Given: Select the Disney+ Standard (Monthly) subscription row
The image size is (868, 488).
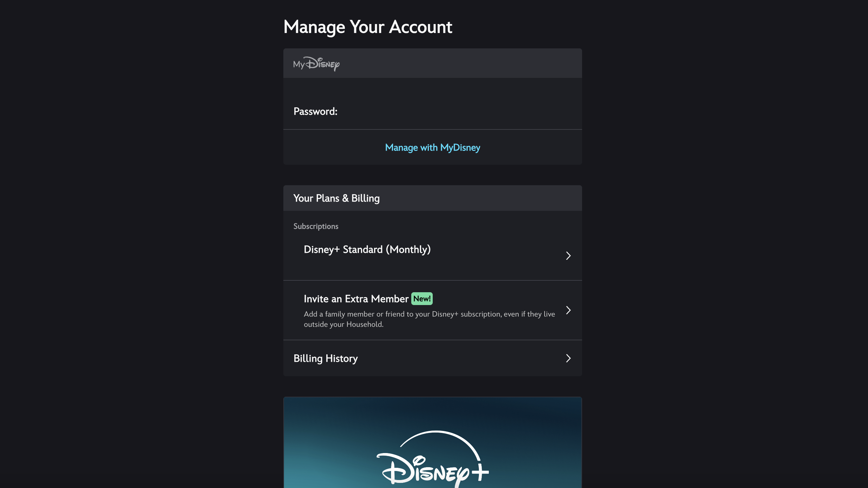Looking at the screenshot, I should coord(367,250).
